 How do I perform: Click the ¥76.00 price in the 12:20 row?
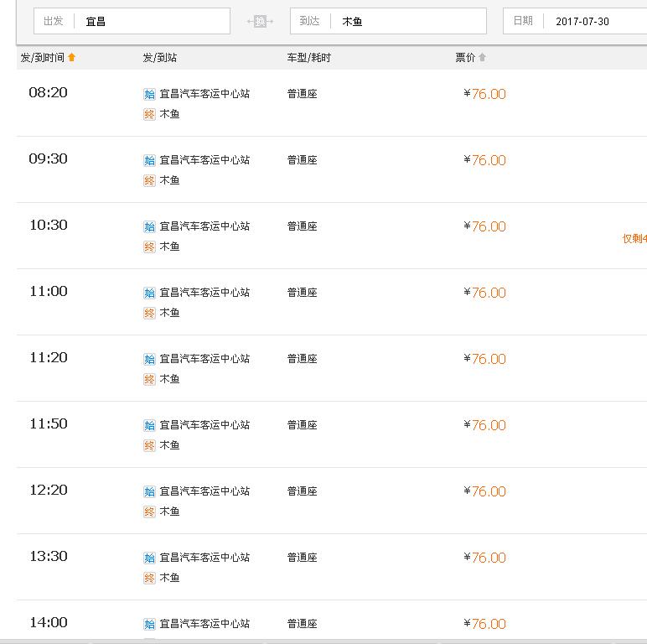point(485,491)
